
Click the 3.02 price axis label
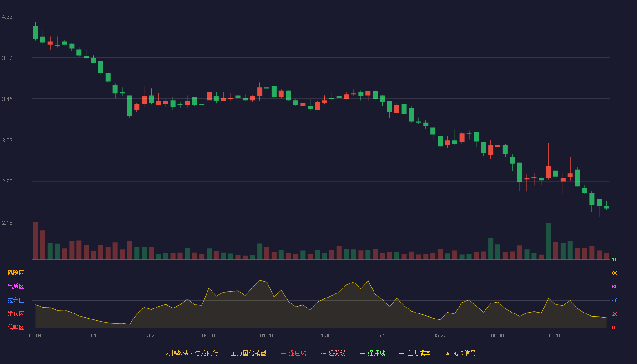[7, 141]
